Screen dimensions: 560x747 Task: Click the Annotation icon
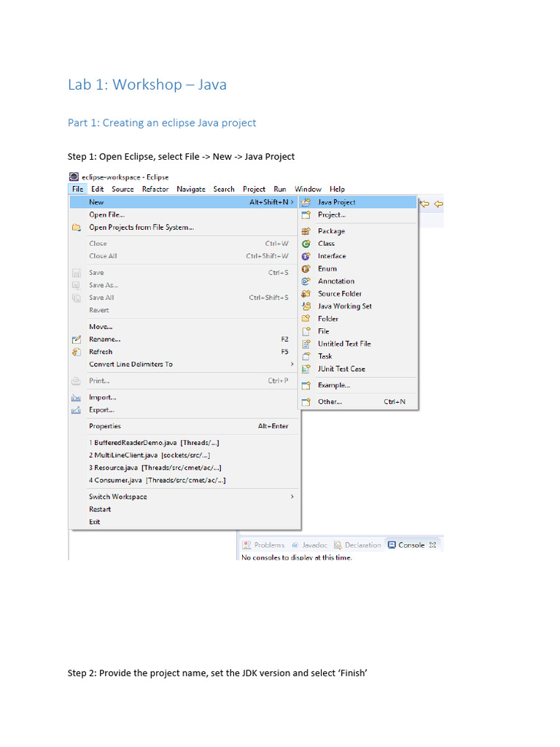tap(306, 281)
